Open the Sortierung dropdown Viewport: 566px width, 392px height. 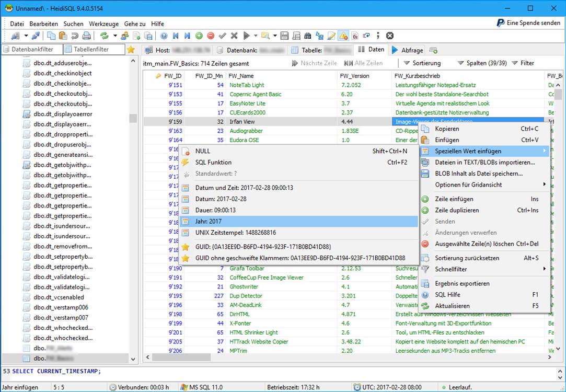pos(422,63)
